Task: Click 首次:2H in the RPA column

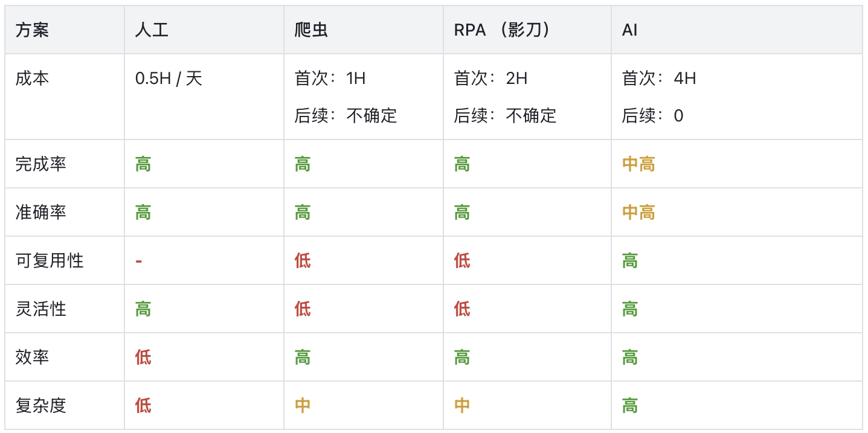Action: point(490,79)
